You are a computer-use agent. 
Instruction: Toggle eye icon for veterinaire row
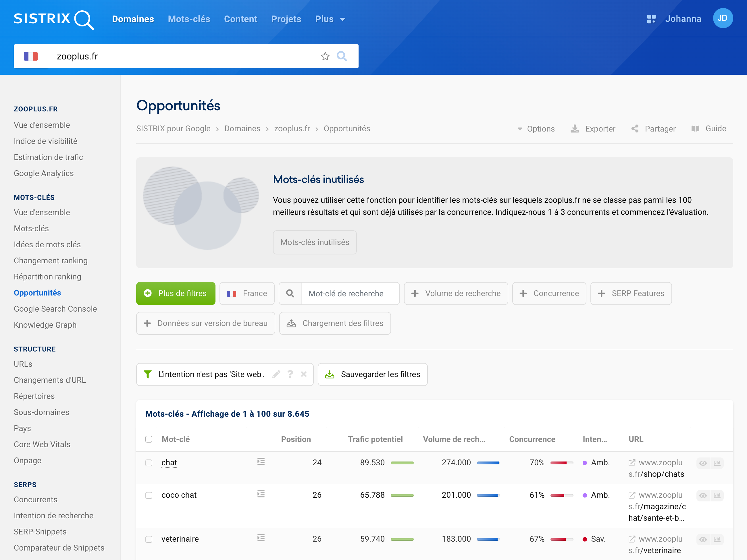point(703,539)
